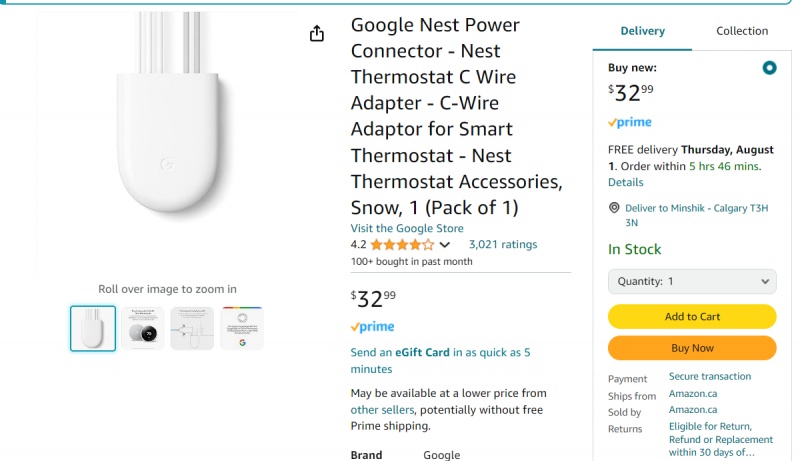Open the 3,021 ratings link
The image size is (800, 461).
(503, 244)
